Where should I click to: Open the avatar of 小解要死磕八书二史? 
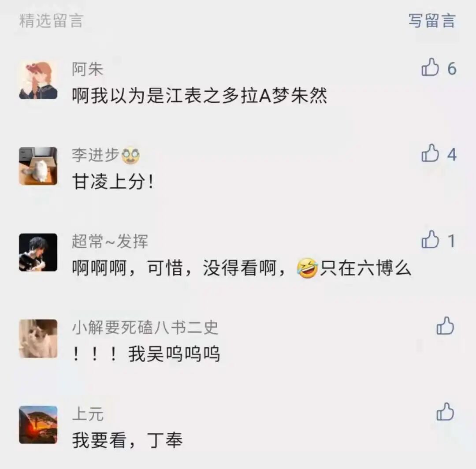point(38,339)
